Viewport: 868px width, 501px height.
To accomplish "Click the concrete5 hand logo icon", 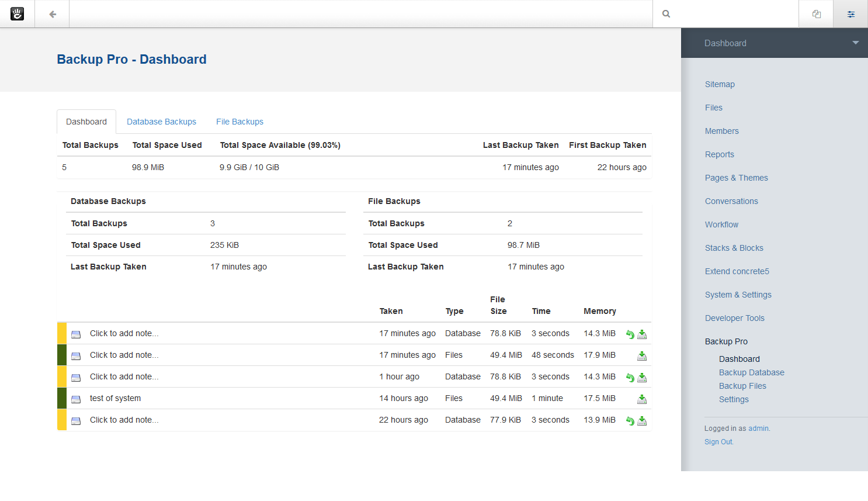I will 18,14.
